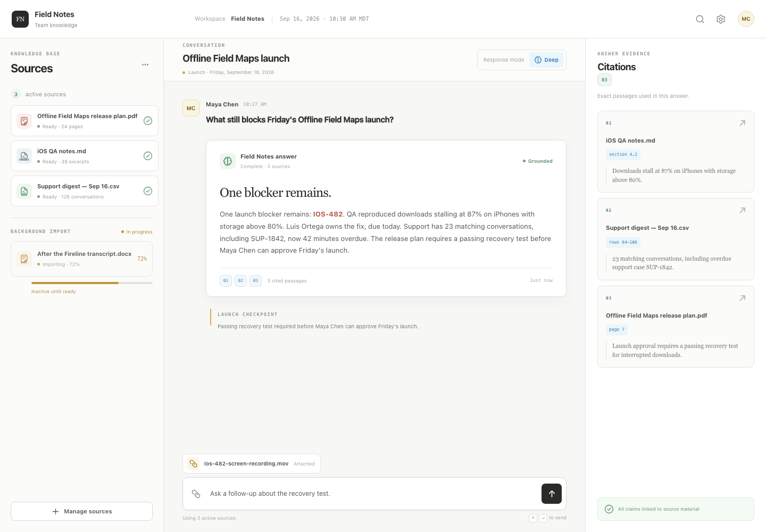Jump to citation chip 03 in answer
This screenshot has height=532, width=766.
[x=255, y=280]
